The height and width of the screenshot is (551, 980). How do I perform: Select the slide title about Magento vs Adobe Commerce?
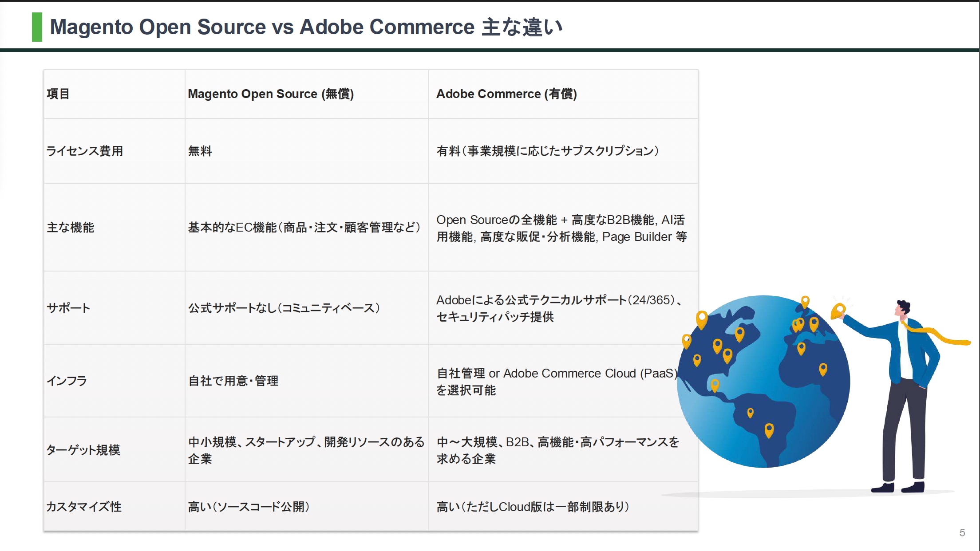click(x=306, y=27)
